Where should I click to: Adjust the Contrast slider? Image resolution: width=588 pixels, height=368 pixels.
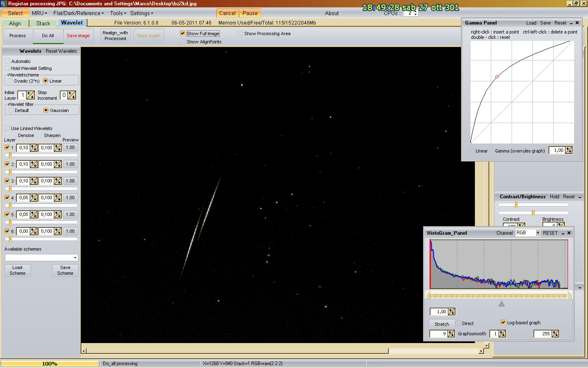pyautogui.click(x=516, y=205)
